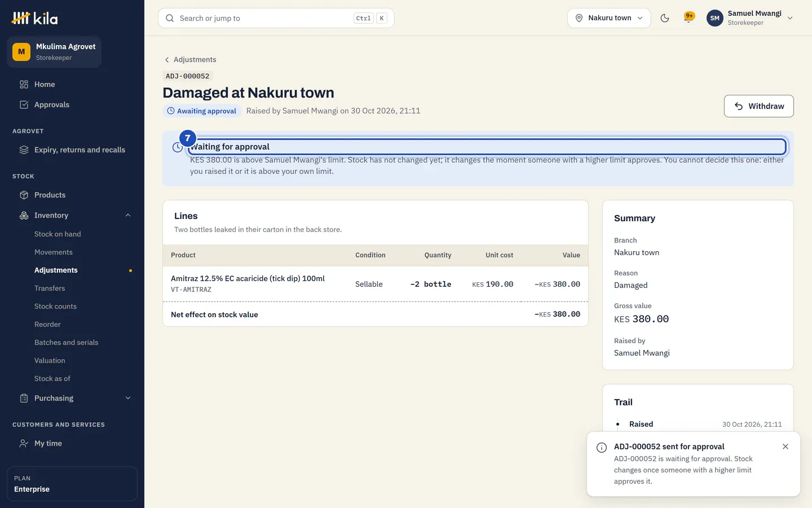Viewport: 812px width, 508px height.
Task: Go back to Adjustments breadcrumb
Action: pyautogui.click(x=190, y=59)
